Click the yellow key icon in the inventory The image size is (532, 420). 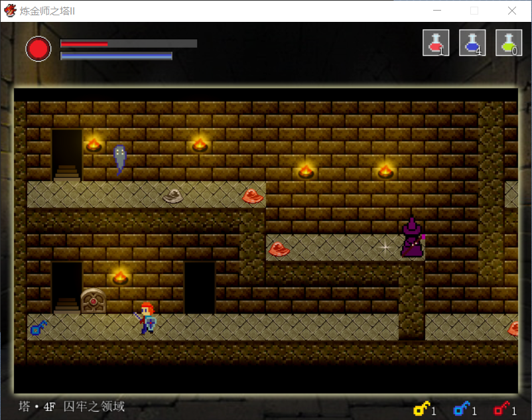pos(422,408)
